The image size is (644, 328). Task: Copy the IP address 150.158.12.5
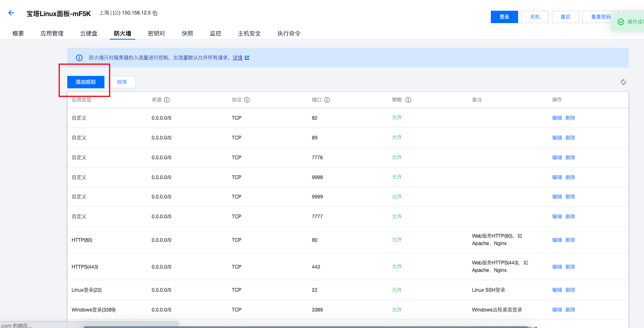pos(155,13)
